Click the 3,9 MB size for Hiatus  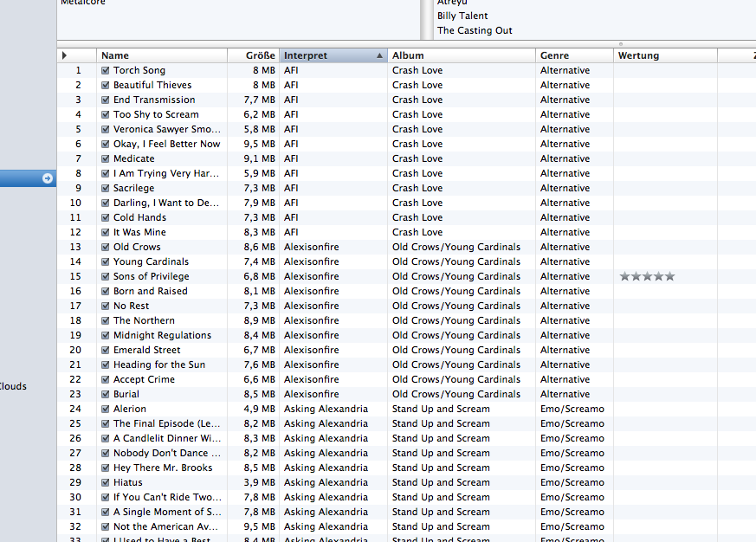(x=260, y=482)
